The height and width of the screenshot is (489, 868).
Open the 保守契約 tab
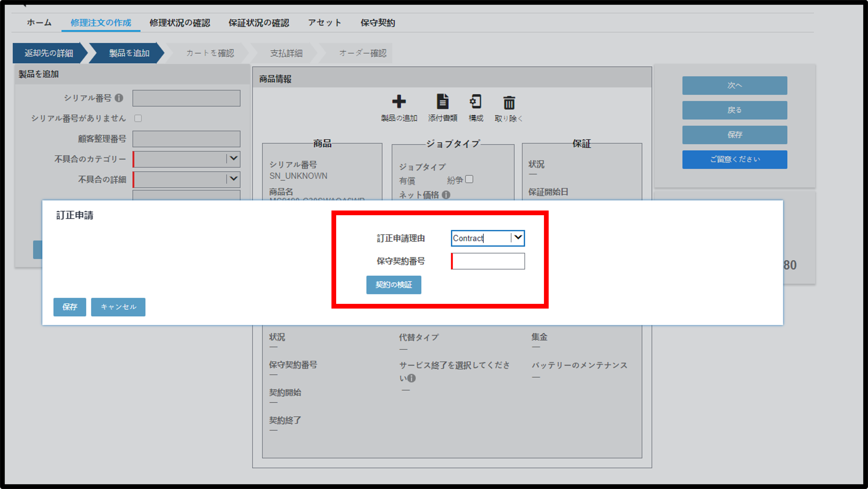378,23
